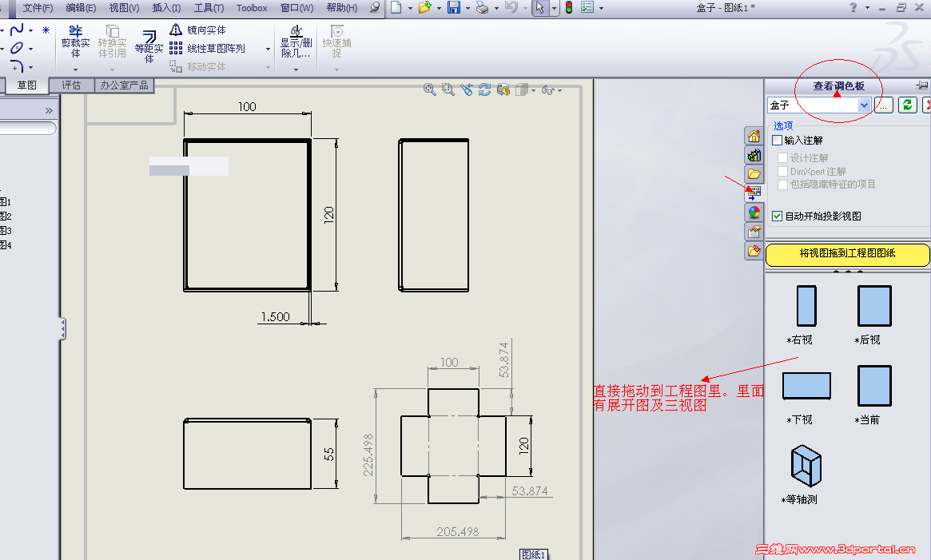The height and width of the screenshot is (560, 931).
Task: Select the Sketch Fillet tool
Action: coord(17,66)
